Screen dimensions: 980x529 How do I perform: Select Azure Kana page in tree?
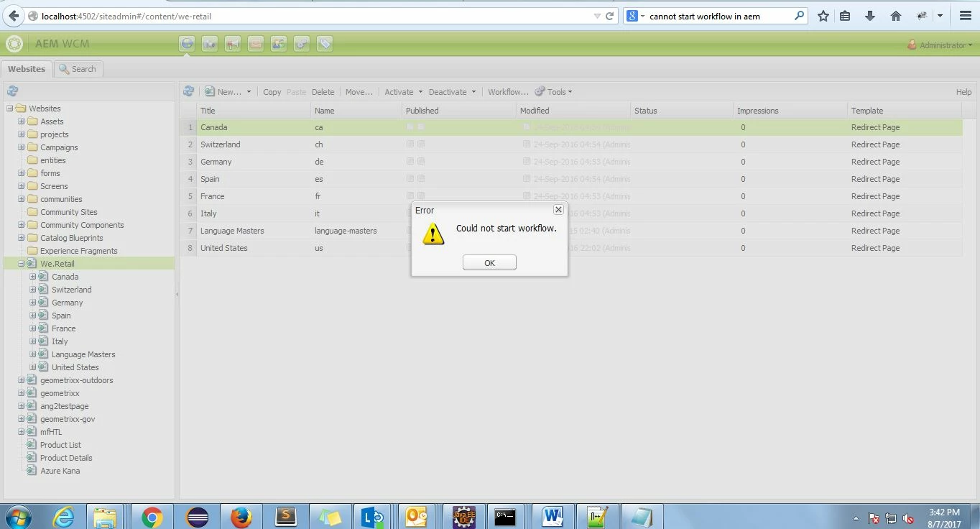click(60, 471)
